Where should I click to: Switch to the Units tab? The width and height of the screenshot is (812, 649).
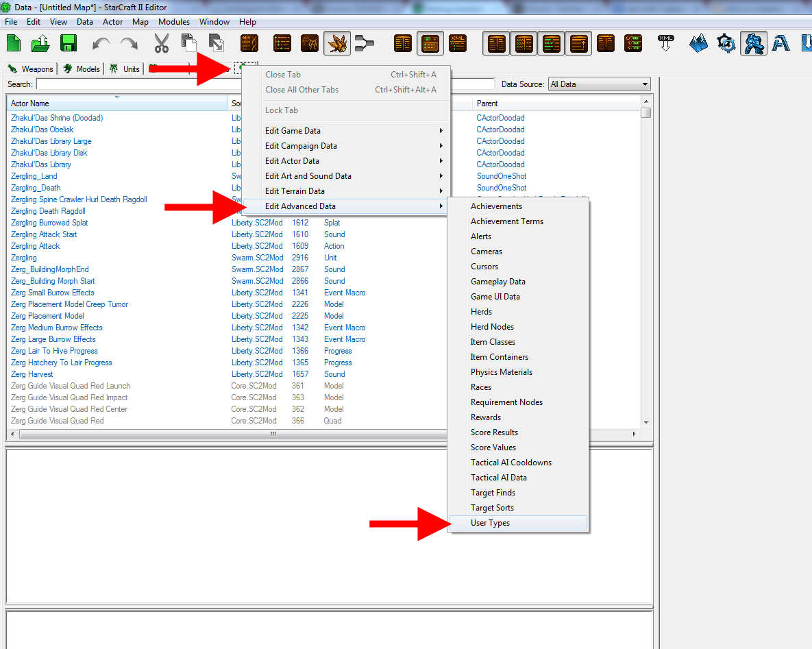tap(125, 69)
